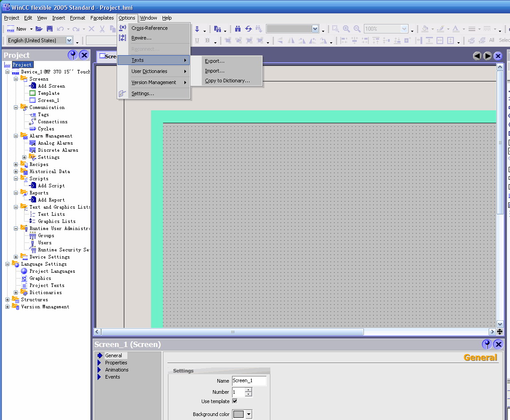Open the Events section in property panel

click(x=112, y=377)
